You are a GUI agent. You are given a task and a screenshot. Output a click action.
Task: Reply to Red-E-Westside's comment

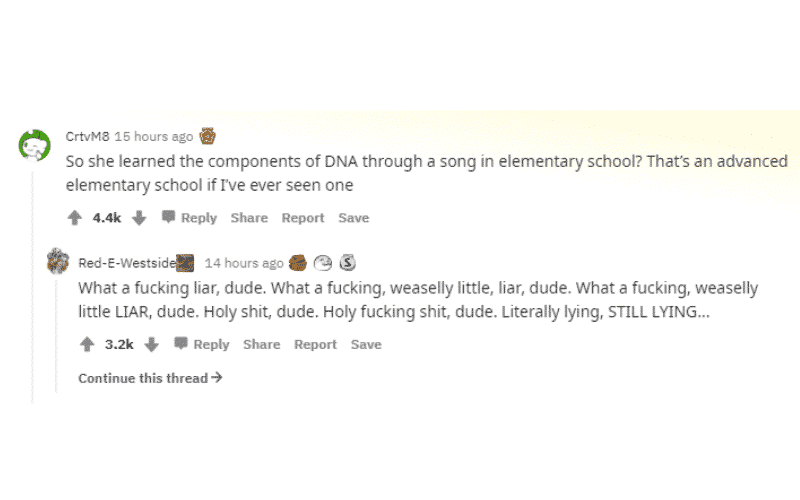[x=202, y=344]
